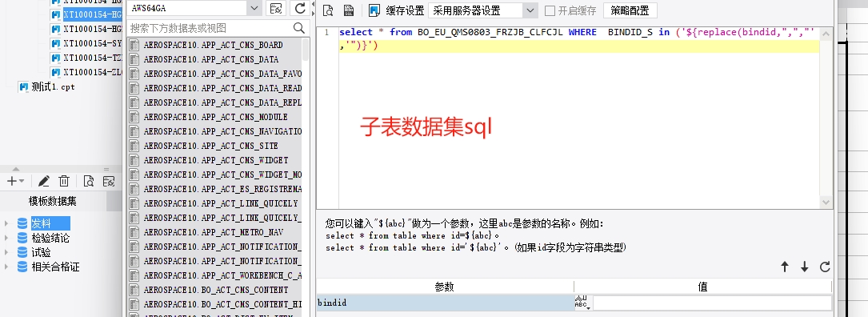The height and width of the screenshot is (317, 868).
Task: Open the bindid value type ABC dropdown
Action: 582,303
